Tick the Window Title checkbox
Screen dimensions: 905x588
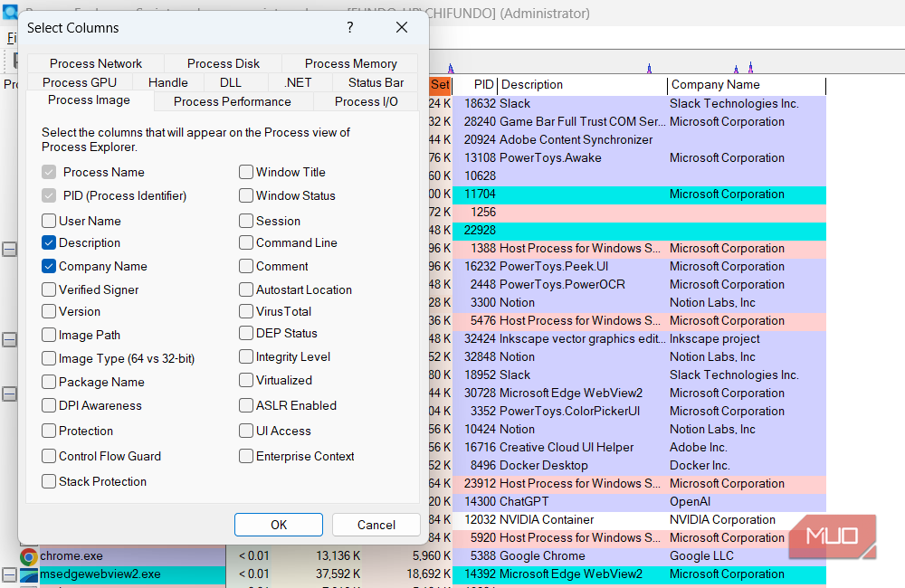pyautogui.click(x=246, y=172)
